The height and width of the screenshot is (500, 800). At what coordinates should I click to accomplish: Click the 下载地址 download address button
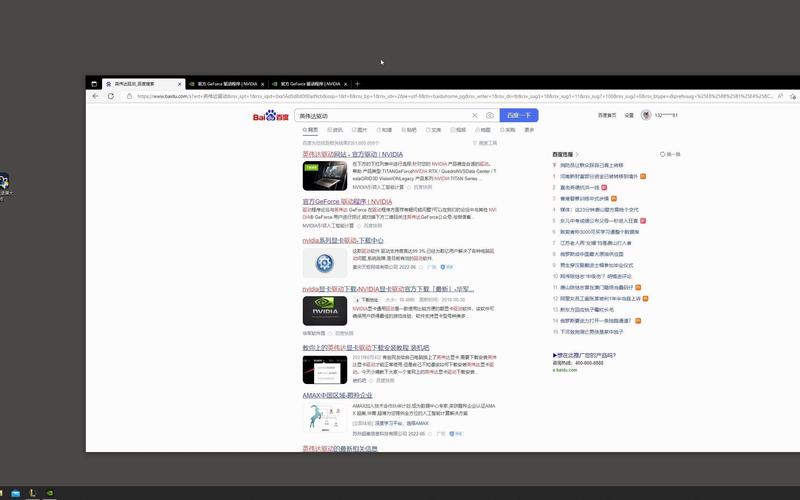point(367,299)
